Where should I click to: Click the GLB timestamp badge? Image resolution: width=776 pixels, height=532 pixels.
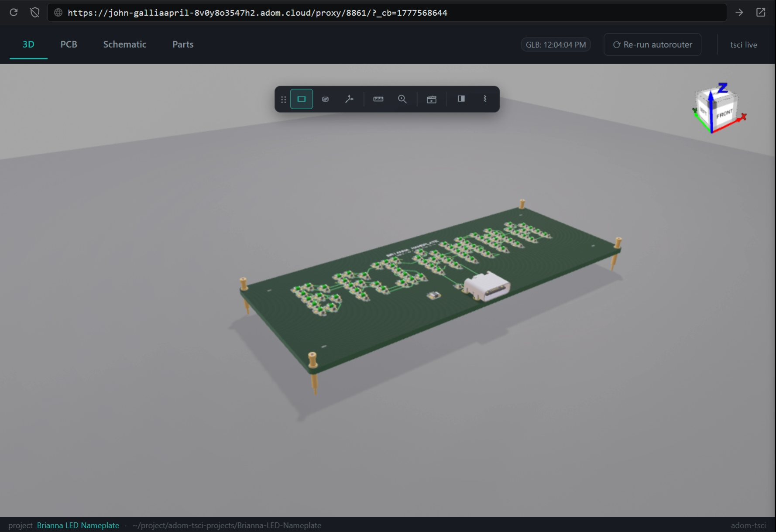[x=556, y=45]
